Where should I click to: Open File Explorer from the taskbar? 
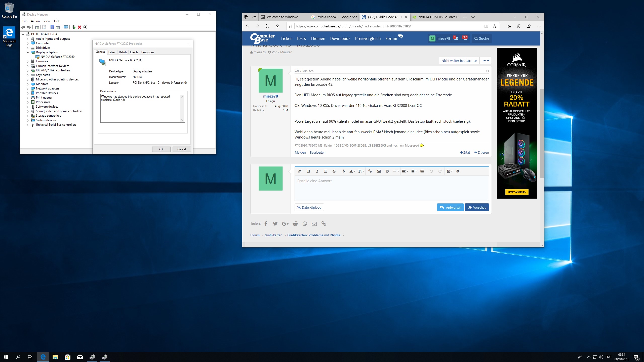[55, 357]
